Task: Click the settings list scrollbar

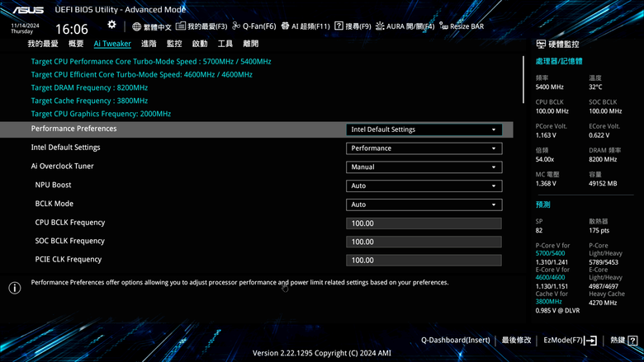Action: [x=523, y=79]
